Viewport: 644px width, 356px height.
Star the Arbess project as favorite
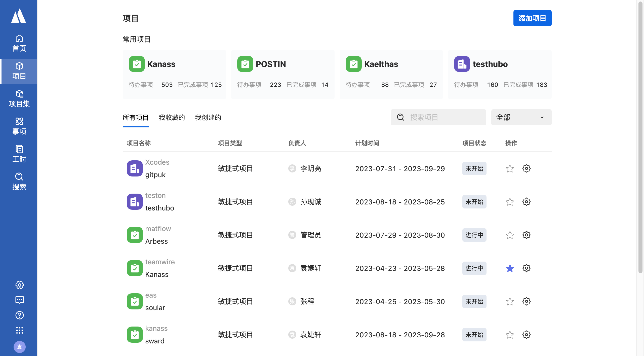(x=510, y=235)
